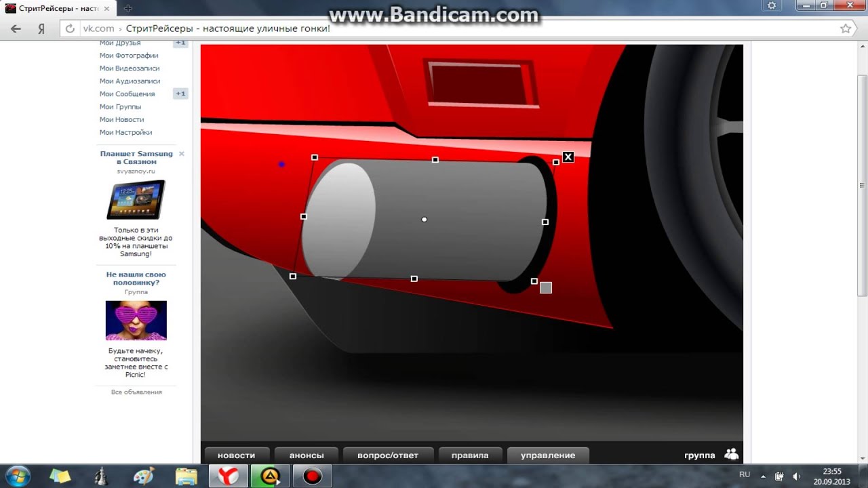Click the Не нашли свою половинку? ad title
This screenshot has height=488, width=868.
pyautogui.click(x=136, y=279)
